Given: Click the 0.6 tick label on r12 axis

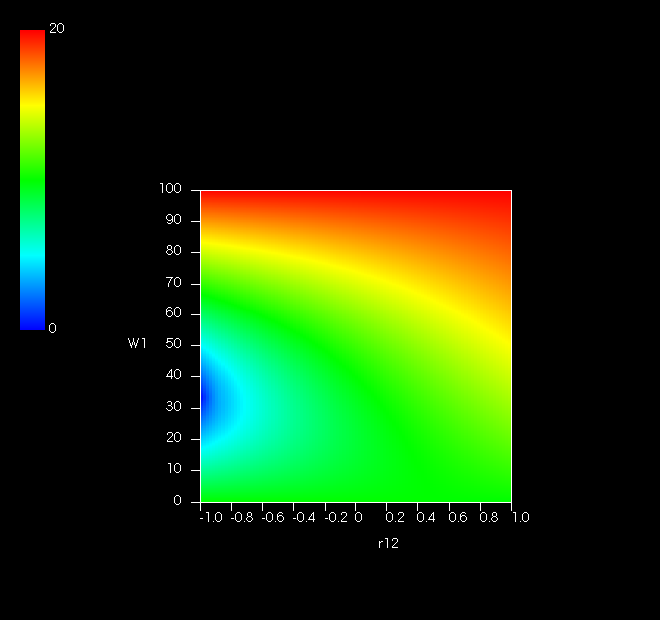Looking at the screenshot, I should click(458, 517).
